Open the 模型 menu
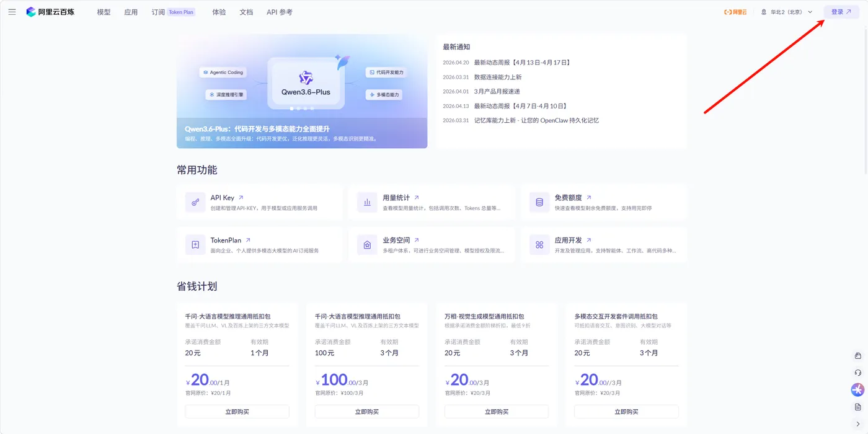Viewport: 868px width, 434px height. click(x=104, y=12)
